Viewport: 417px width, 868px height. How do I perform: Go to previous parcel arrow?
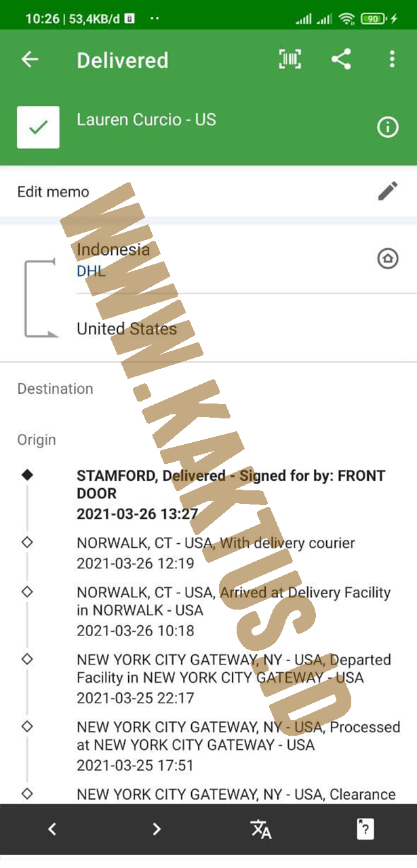(52, 829)
